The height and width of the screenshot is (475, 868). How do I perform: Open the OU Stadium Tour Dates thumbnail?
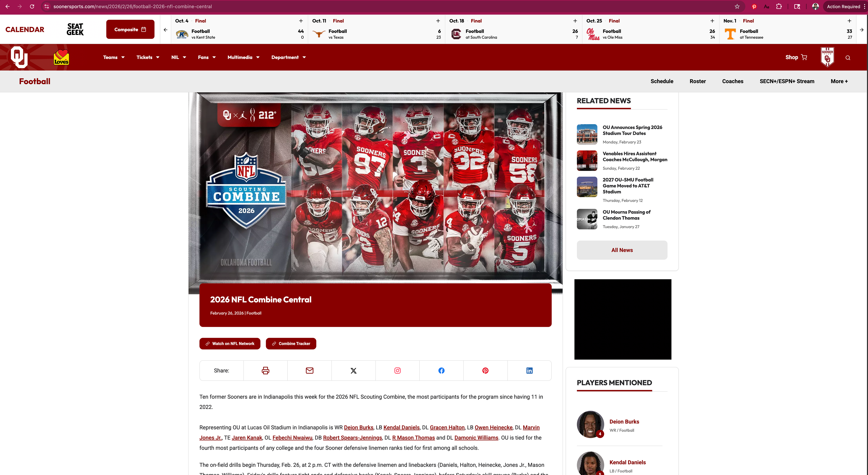click(x=587, y=134)
